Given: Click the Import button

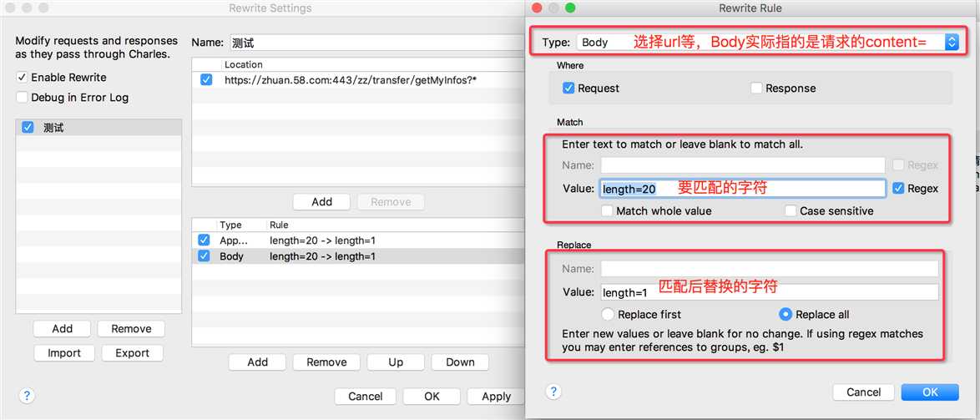Looking at the screenshot, I should click(x=64, y=353).
